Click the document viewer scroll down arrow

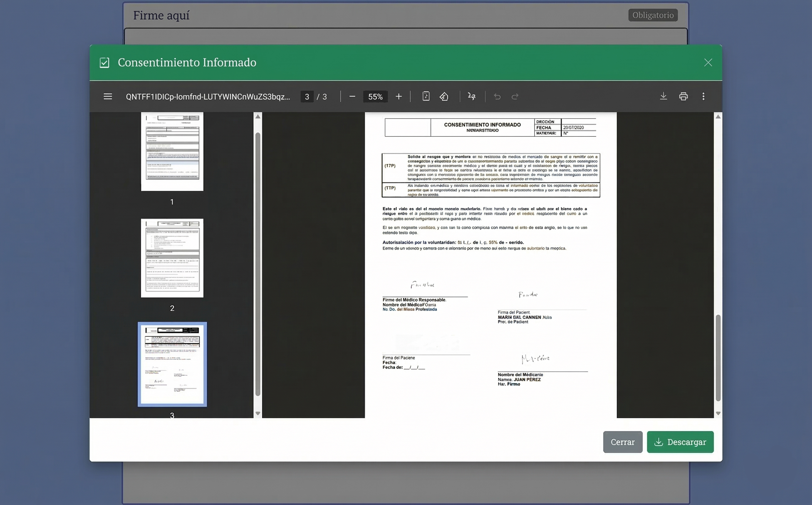click(x=718, y=413)
